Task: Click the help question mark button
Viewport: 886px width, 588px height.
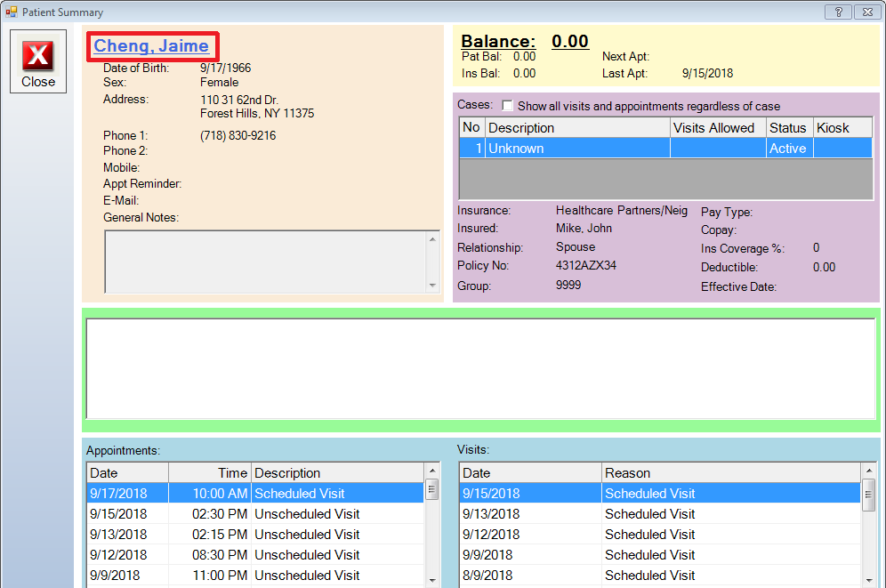Action: tap(838, 12)
